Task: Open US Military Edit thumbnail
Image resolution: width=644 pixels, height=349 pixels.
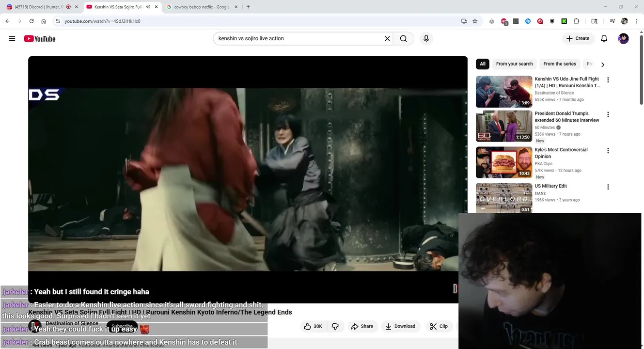Action: tap(504, 198)
